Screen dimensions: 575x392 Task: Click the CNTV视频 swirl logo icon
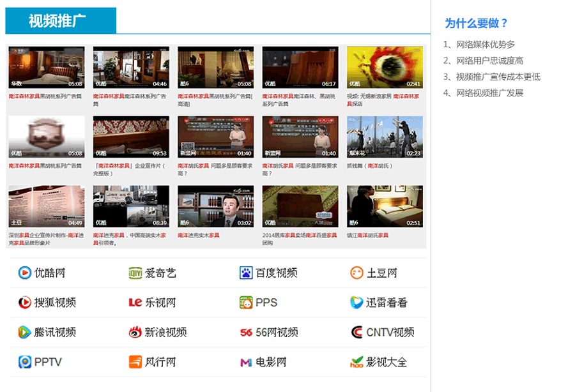(x=356, y=332)
